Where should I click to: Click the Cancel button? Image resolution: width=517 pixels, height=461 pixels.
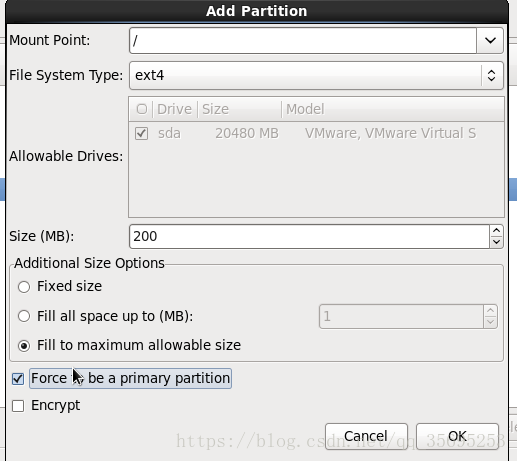click(366, 436)
